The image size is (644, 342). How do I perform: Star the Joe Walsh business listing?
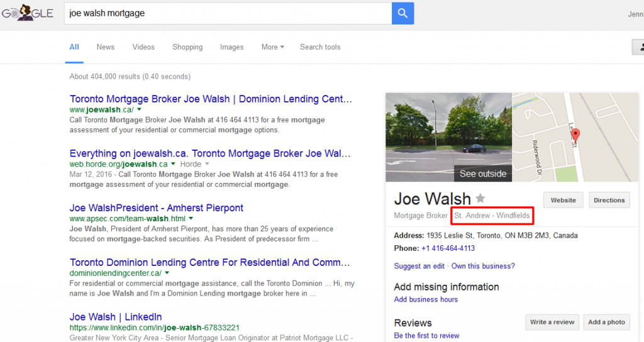pyautogui.click(x=480, y=199)
